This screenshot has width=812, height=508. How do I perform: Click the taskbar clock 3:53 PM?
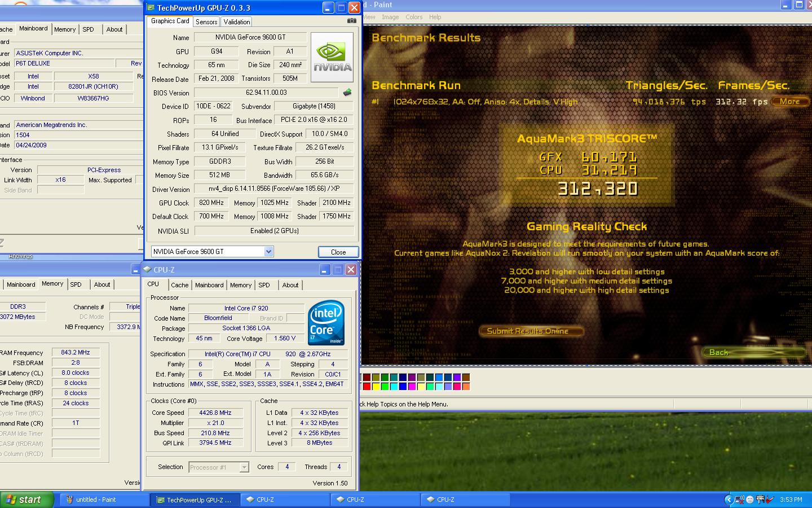click(x=791, y=500)
